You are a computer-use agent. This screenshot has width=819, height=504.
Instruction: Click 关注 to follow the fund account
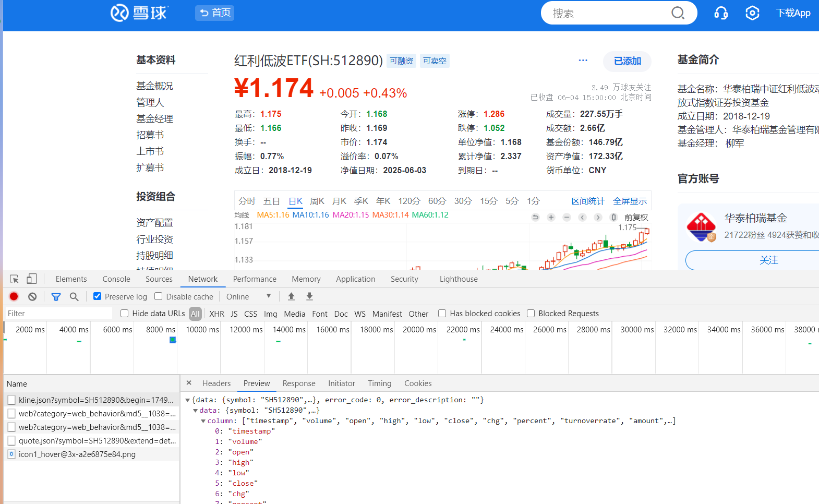point(768,260)
